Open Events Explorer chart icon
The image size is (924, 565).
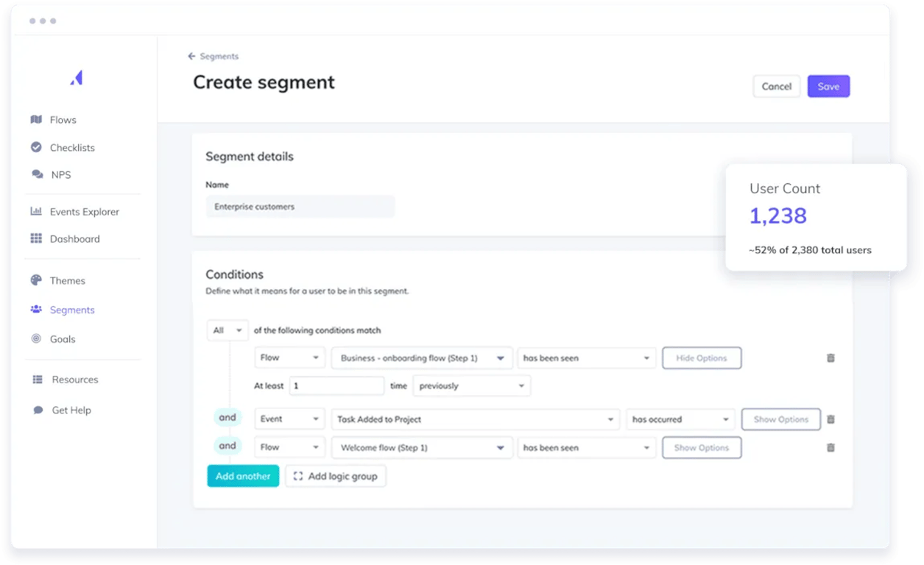[36, 211]
